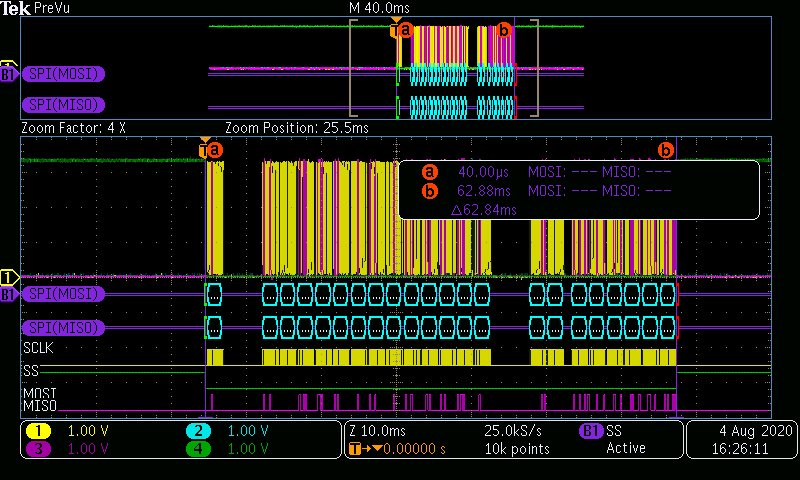Click the channel 3 magenta badge
The width and height of the screenshot is (800, 480).
pyautogui.click(x=38, y=449)
